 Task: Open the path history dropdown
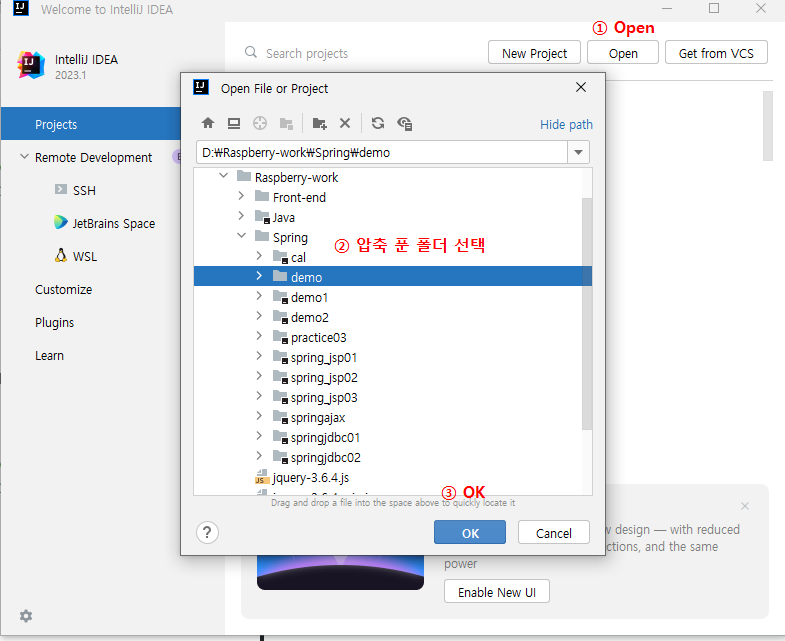pos(578,152)
